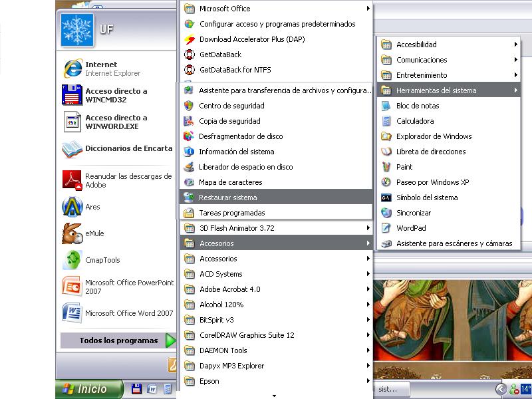Open Símbolo del sistema command prompt
This screenshot has height=399, width=532.
(426, 198)
